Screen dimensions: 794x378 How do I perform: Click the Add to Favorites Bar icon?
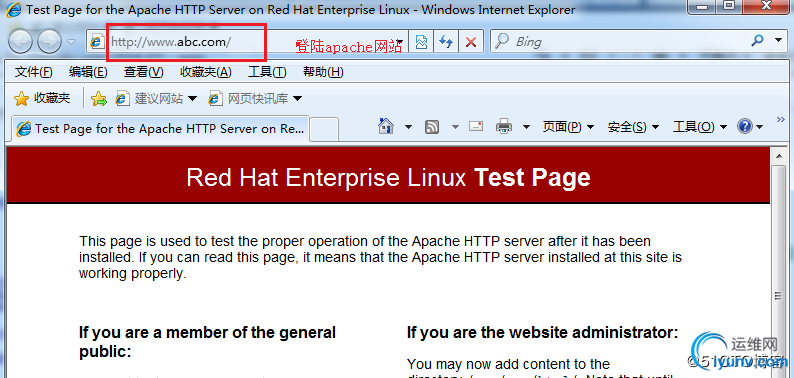click(99, 99)
